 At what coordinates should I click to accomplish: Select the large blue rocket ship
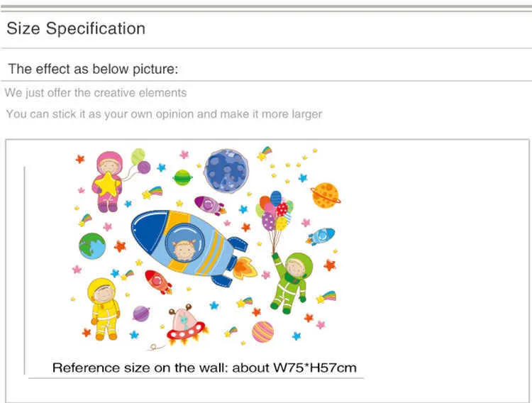188,243
